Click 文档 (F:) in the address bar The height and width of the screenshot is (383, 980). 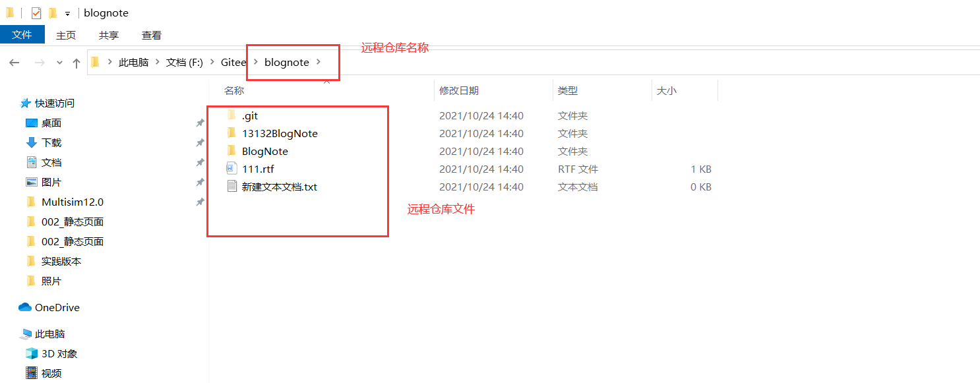[x=185, y=63]
